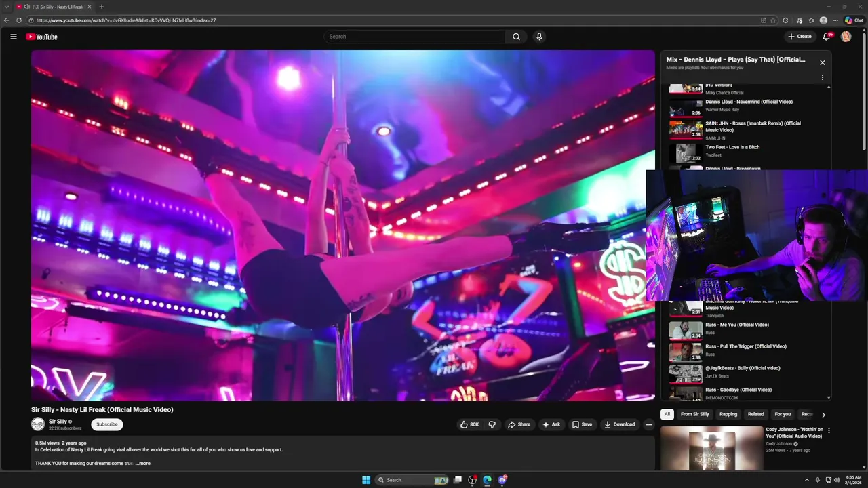Viewport: 868px width, 488px height.
Task: Show more filter chips with the arrow
Action: [x=823, y=415]
